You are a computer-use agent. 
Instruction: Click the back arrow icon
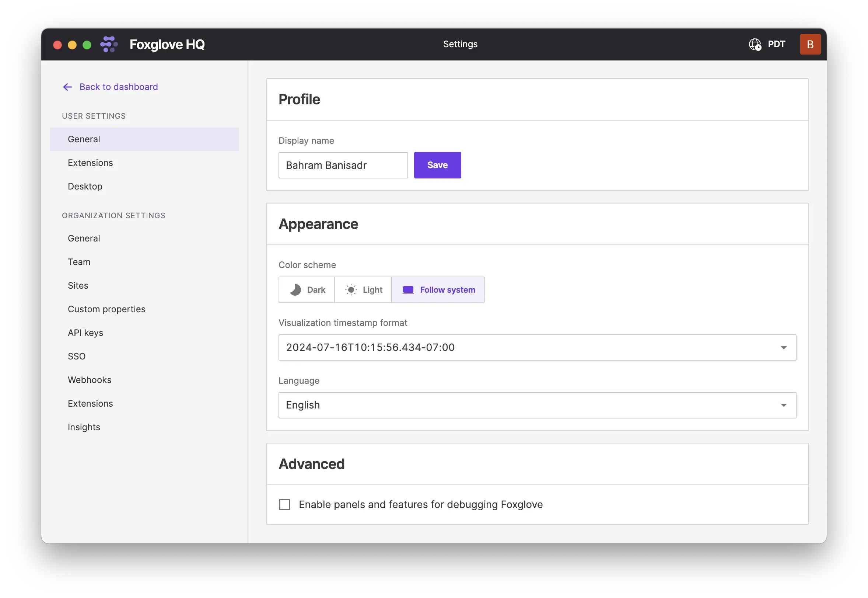[67, 87]
